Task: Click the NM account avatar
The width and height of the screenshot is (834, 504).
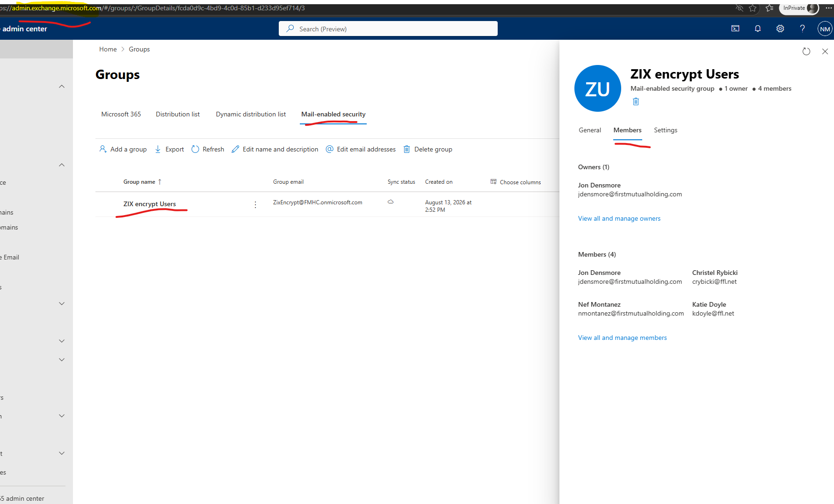Action: [825, 29]
